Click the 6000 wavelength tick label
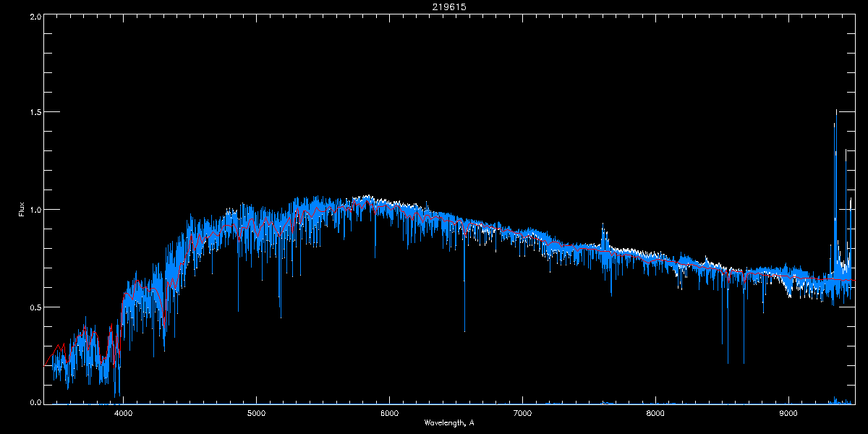 coord(389,414)
